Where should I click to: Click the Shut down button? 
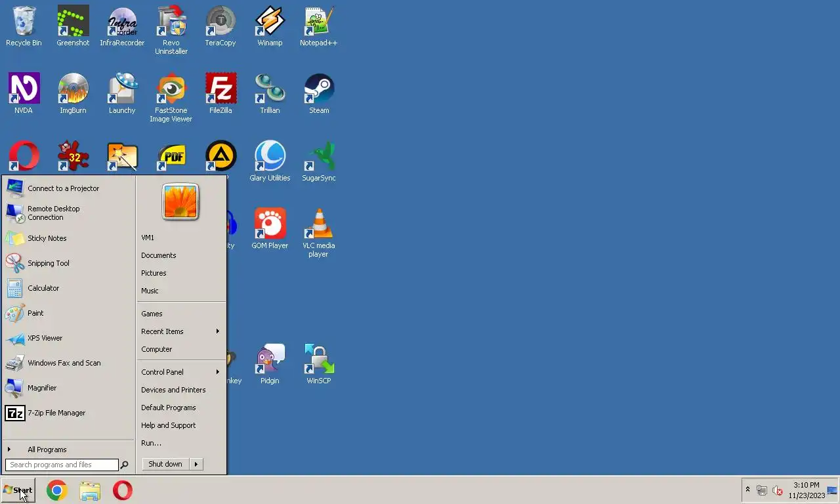pyautogui.click(x=165, y=464)
